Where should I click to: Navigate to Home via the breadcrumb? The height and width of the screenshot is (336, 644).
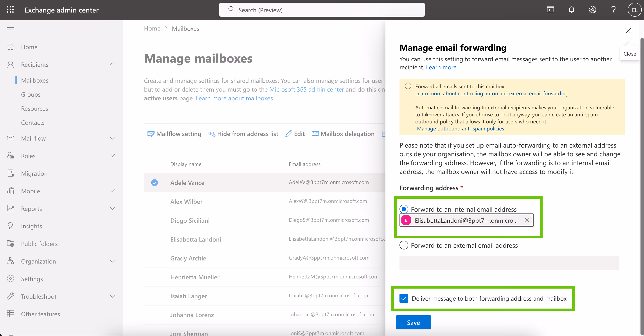point(152,28)
